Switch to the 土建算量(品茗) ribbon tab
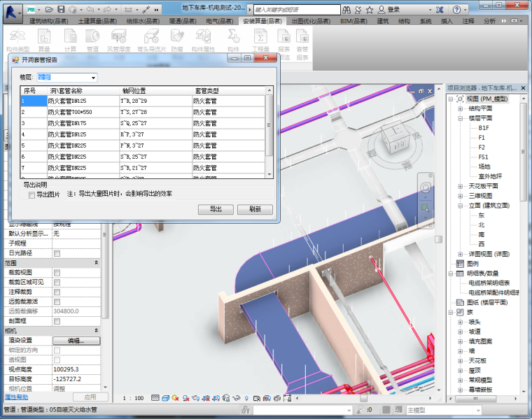This screenshot has height=419, width=532. click(x=97, y=21)
